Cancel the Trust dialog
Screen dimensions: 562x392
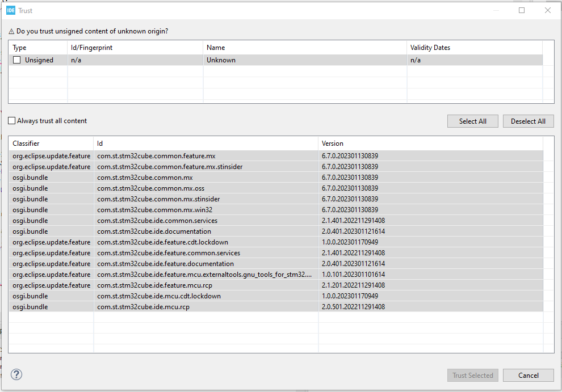[x=529, y=375]
